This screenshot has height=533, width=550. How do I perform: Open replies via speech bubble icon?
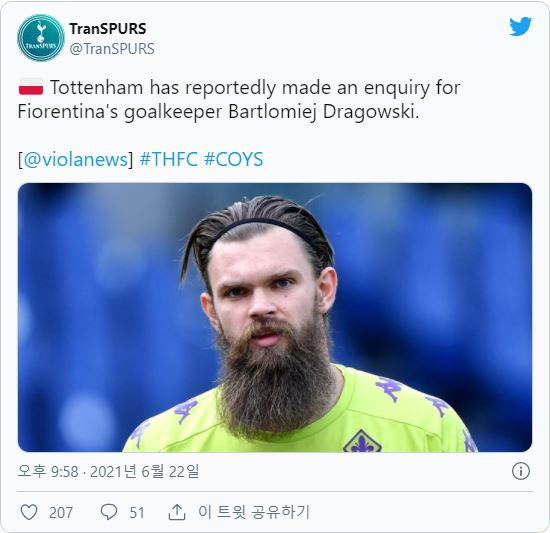coord(109,512)
